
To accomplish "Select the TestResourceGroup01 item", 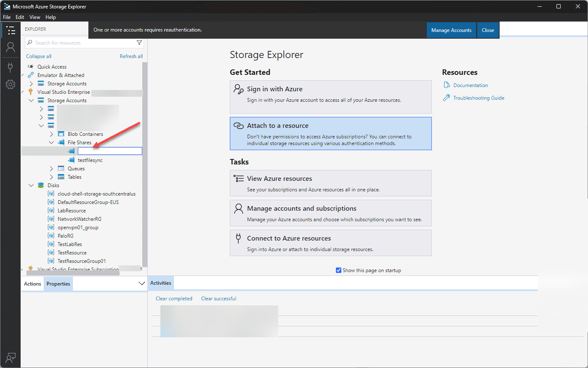I will (x=82, y=261).
